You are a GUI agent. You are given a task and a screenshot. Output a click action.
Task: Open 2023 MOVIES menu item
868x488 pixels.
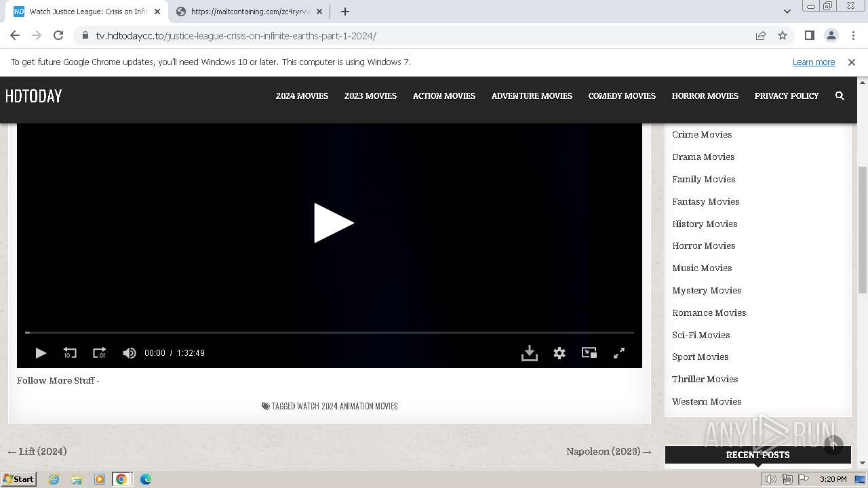(x=370, y=96)
